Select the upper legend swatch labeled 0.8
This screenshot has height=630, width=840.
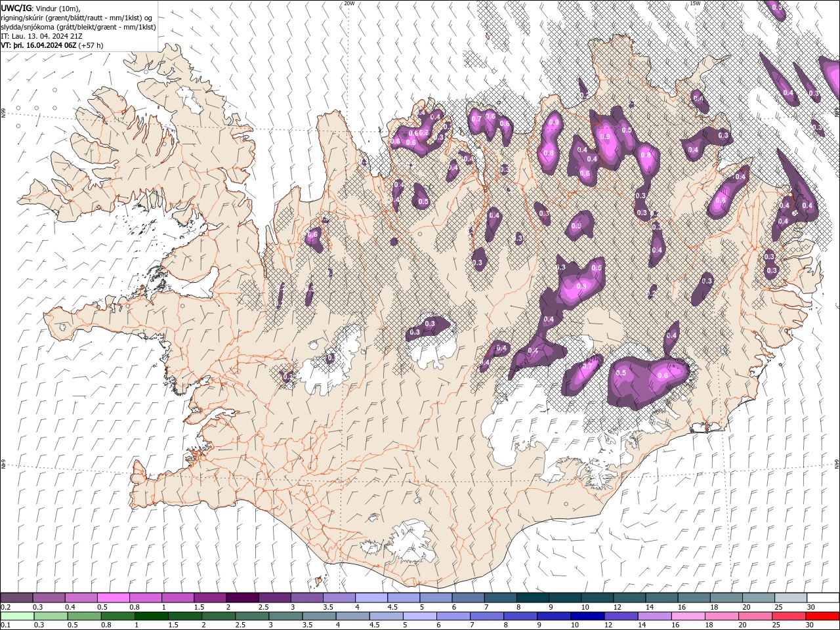tap(145, 598)
